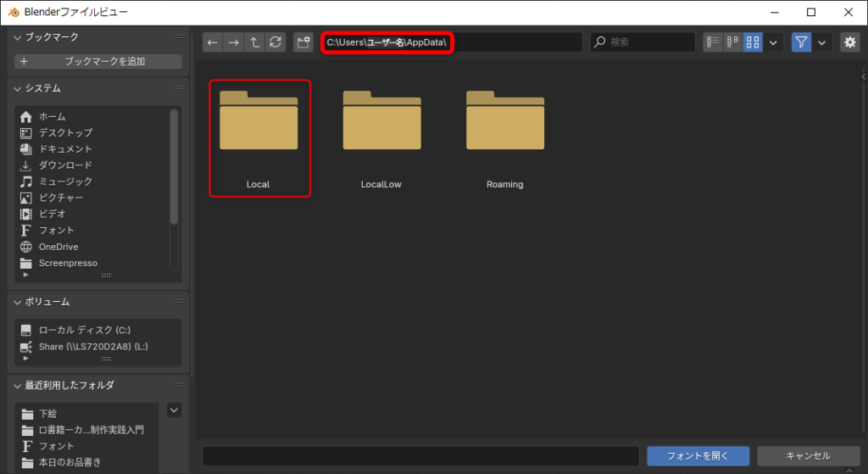Screen dimensions: 868x474
Task: Collapse the 最近利用したフォルダ panel
Action: pos(19,386)
